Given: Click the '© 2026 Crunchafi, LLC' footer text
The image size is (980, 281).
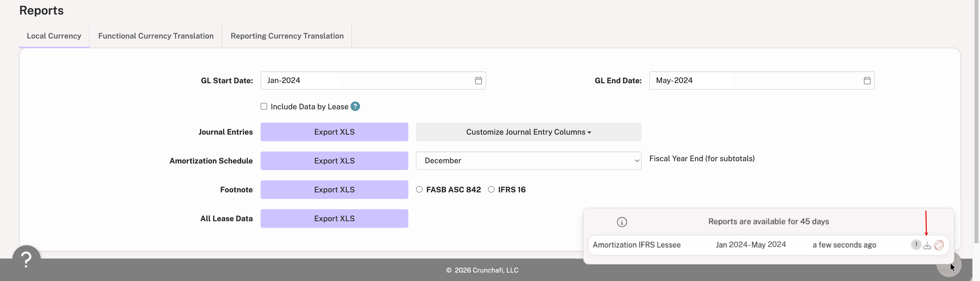Looking at the screenshot, I should tap(482, 270).
